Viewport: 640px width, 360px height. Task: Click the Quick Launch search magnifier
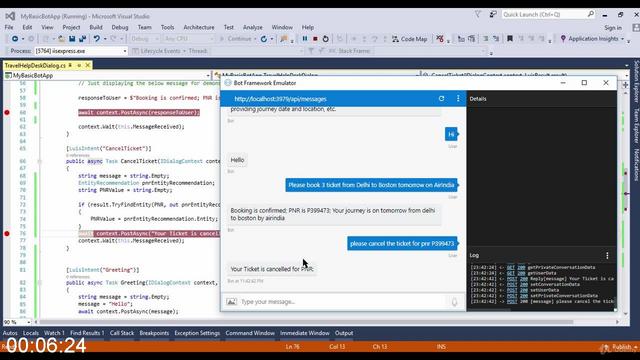[591, 14]
